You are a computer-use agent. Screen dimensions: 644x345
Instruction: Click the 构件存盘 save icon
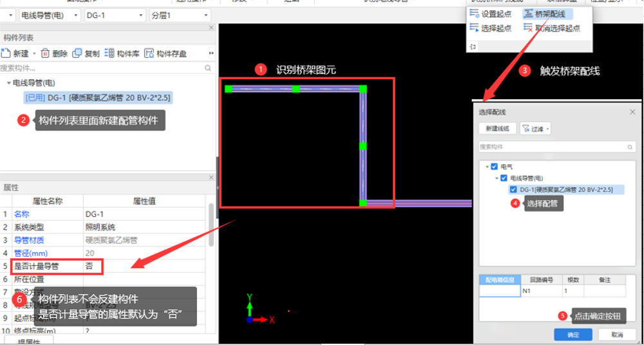point(149,53)
